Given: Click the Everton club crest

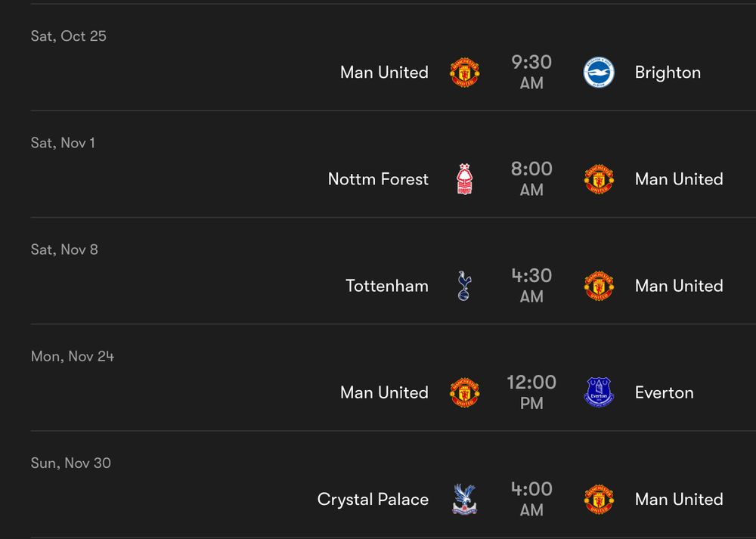Looking at the screenshot, I should (598, 392).
